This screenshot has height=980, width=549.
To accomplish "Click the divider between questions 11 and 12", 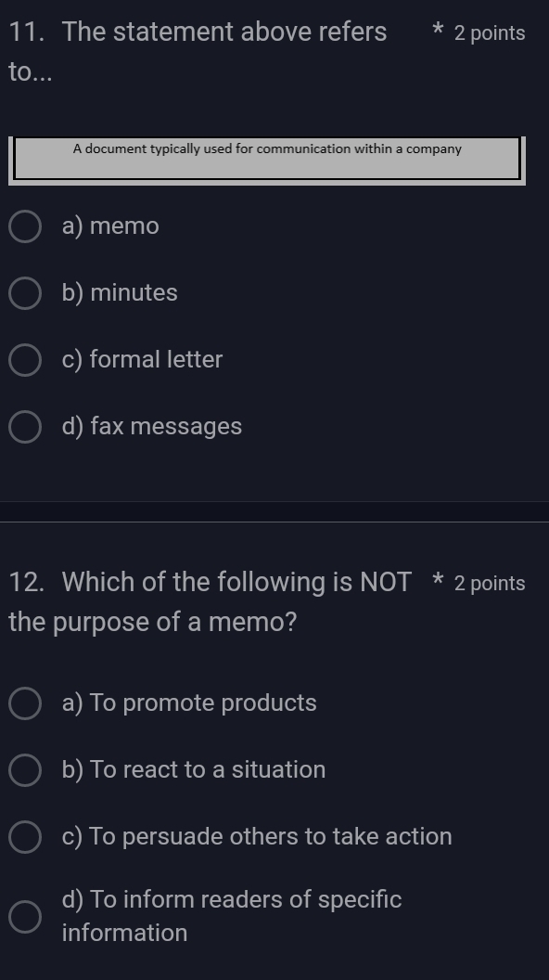I will point(274,509).
